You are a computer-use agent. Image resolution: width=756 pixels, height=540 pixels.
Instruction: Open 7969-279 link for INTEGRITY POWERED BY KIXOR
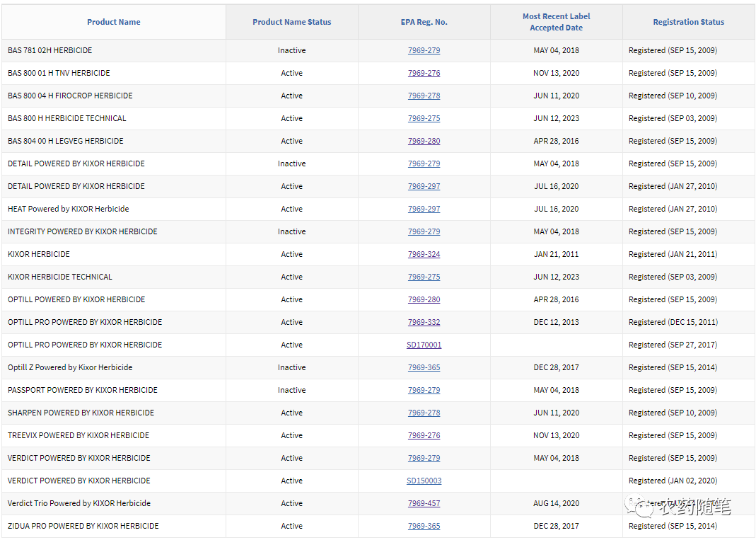424,231
